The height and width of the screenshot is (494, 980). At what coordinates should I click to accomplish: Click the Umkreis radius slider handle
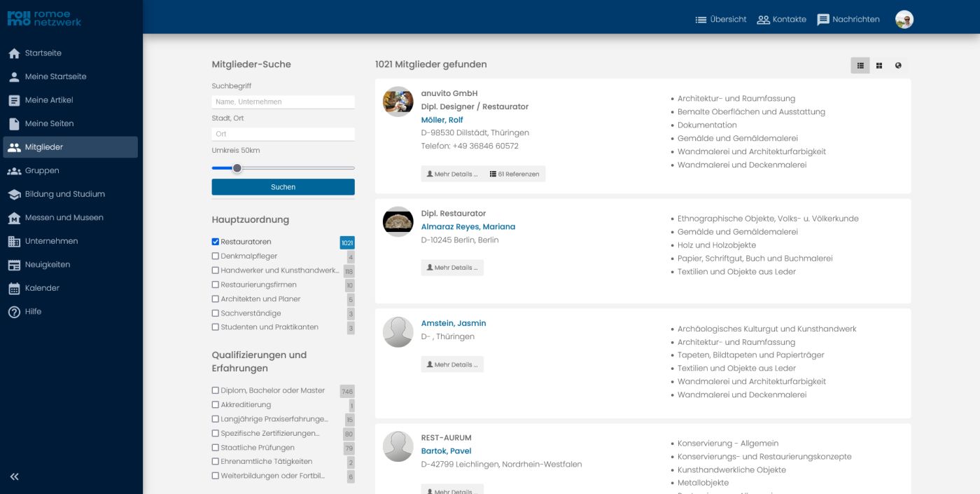(x=237, y=168)
